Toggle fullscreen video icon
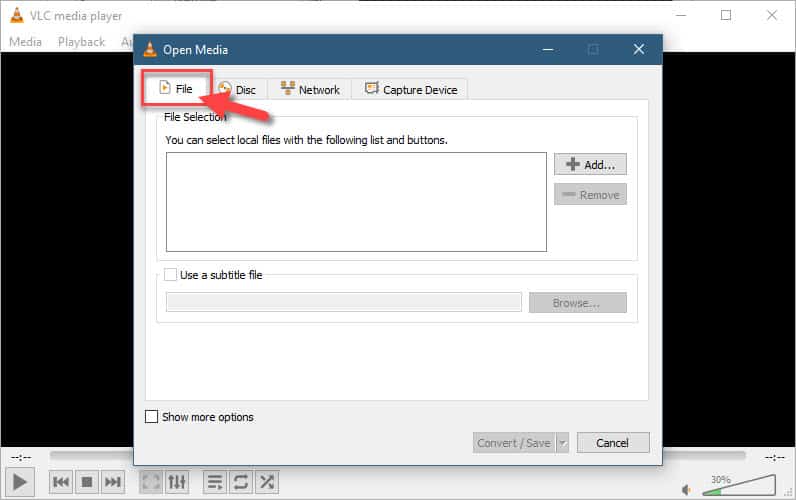Image resolution: width=796 pixels, height=500 pixels. click(x=151, y=482)
